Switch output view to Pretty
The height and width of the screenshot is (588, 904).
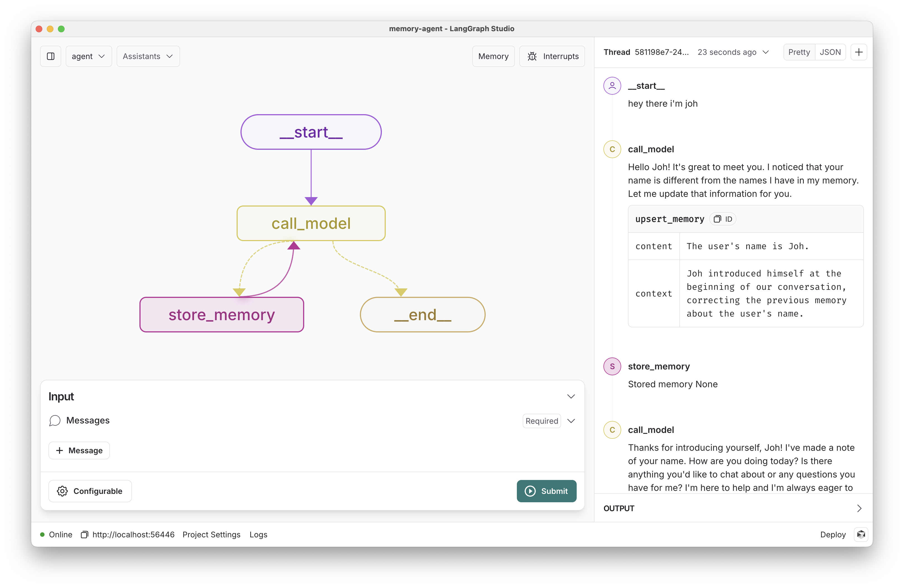[799, 52]
